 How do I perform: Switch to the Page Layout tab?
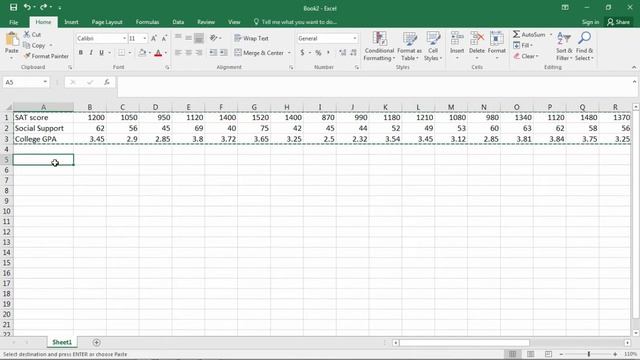(x=107, y=22)
